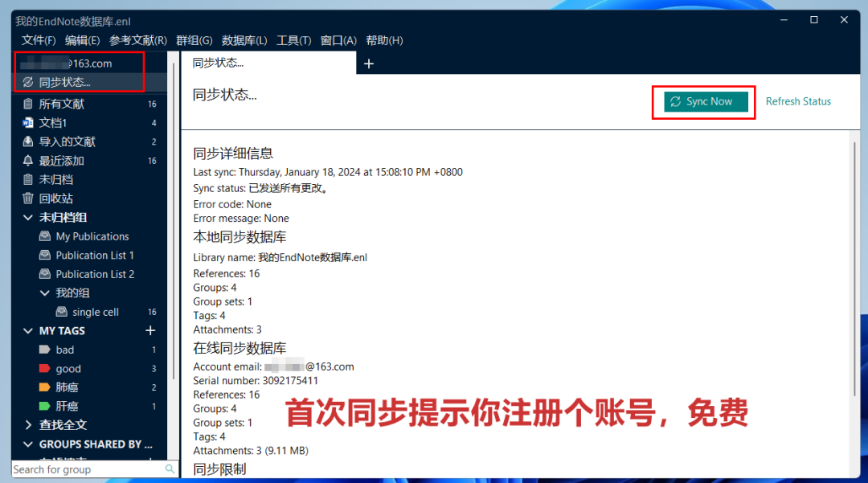This screenshot has width=868, height=483.
Task: Click the Library name 我的EndNote数据库.enl text
Action: 280,257
